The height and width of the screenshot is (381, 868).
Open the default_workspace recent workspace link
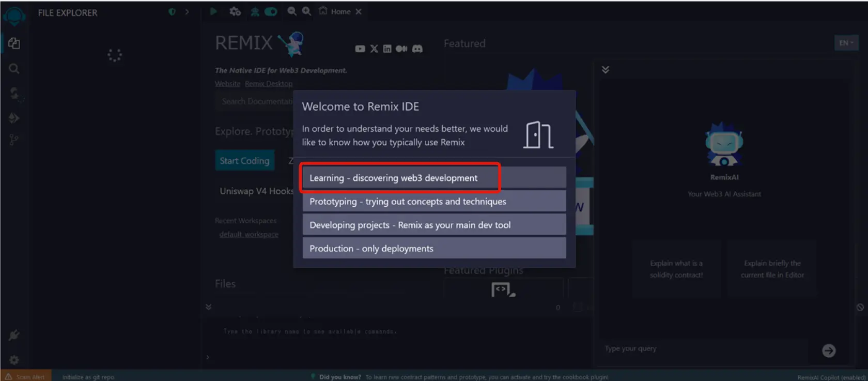click(249, 234)
